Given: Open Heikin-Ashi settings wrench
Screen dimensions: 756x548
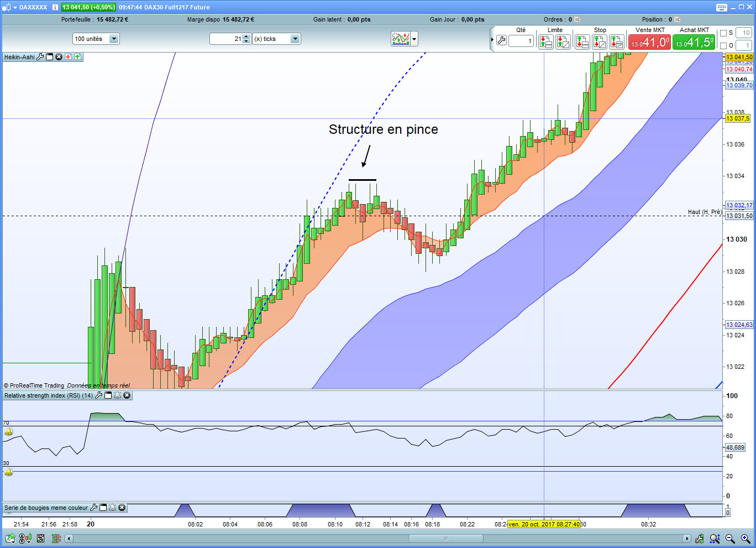Looking at the screenshot, I should click(x=40, y=57).
